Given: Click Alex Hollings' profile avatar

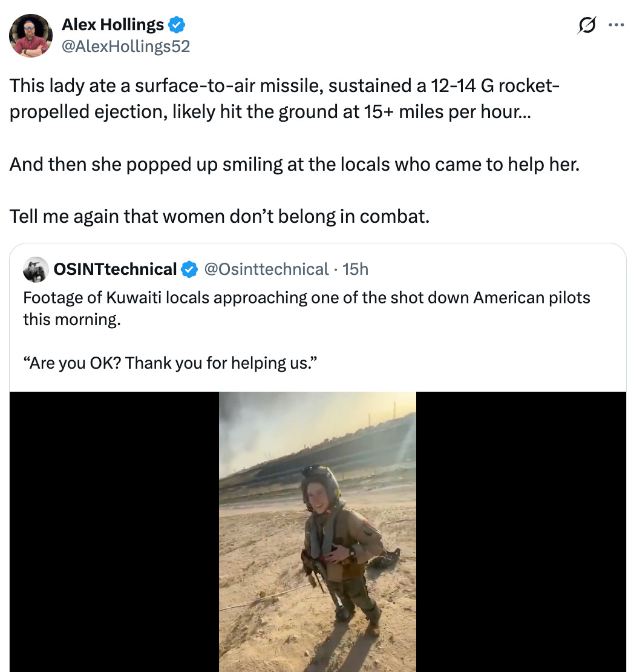Looking at the screenshot, I should [x=31, y=35].
